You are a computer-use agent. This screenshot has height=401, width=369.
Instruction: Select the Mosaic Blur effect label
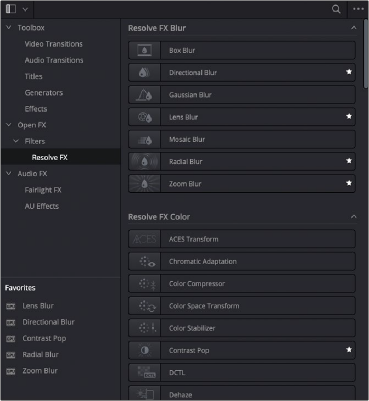click(x=187, y=140)
